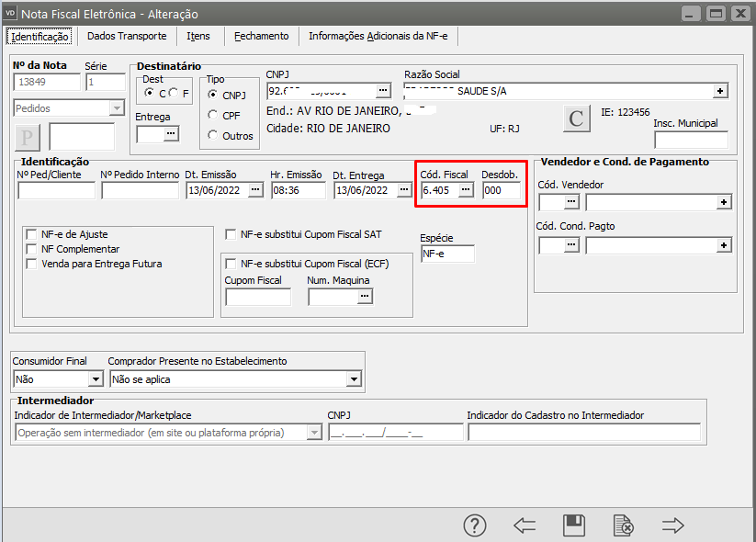Open the CNPJ lookup ellipsis button
The width and height of the screenshot is (756, 542).
click(x=382, y=90)
